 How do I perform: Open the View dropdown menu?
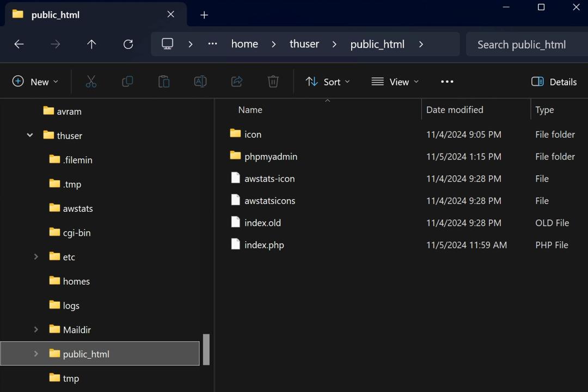click(395, 82)
